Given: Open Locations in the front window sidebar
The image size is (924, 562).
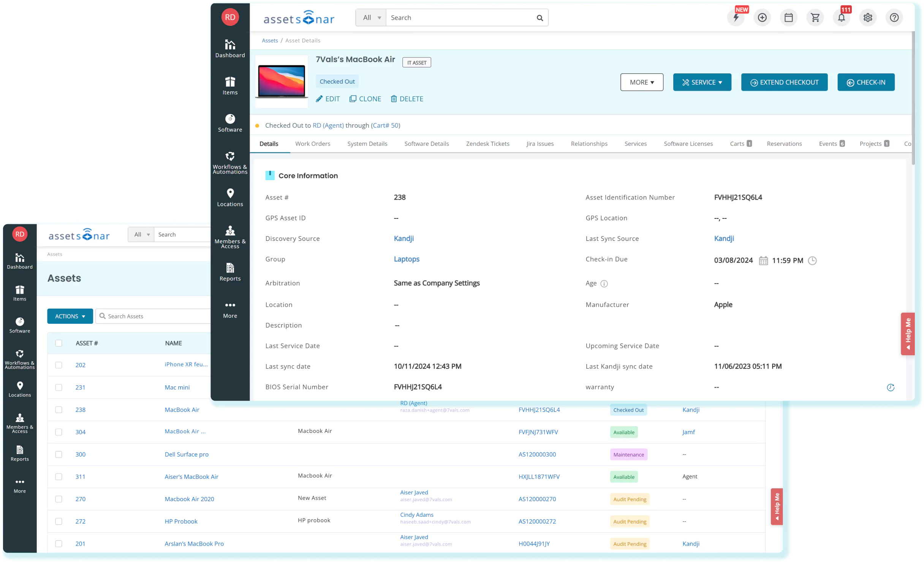Looking at the screenshot, I should (x=230, y=198).
